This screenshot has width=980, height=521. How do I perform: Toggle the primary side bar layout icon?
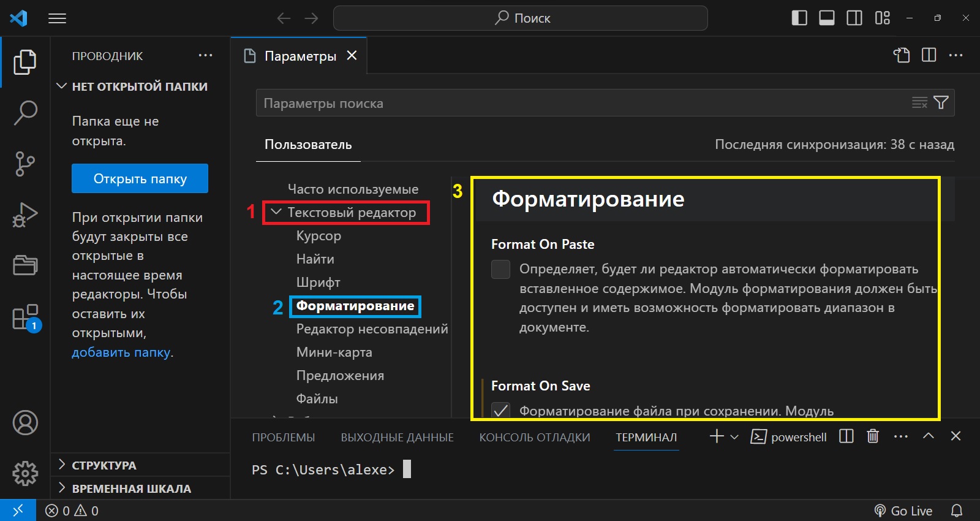(799, 18)
